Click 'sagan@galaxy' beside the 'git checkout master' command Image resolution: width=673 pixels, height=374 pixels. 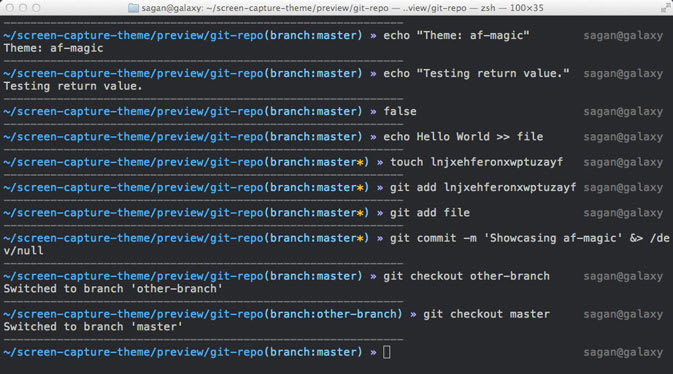click(623, 314)
